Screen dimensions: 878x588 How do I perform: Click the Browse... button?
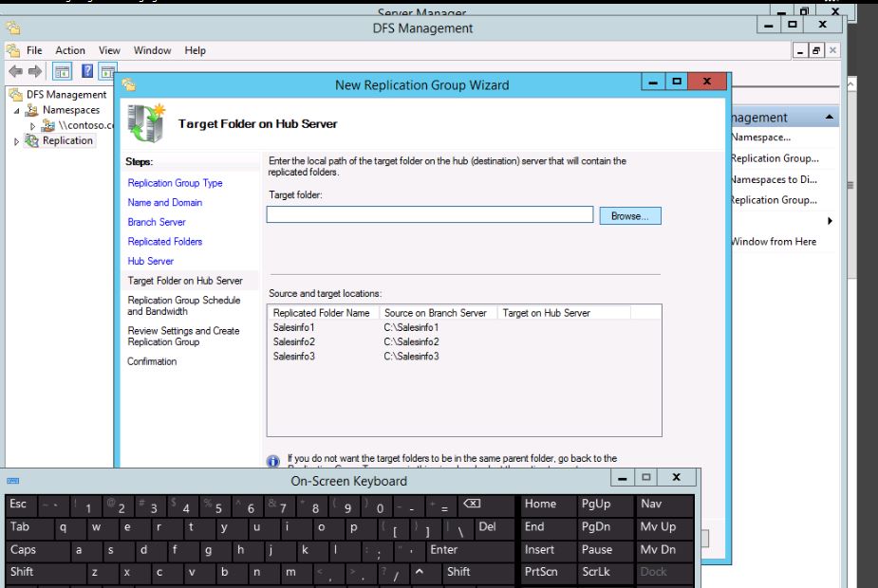(x=629, y=216)
